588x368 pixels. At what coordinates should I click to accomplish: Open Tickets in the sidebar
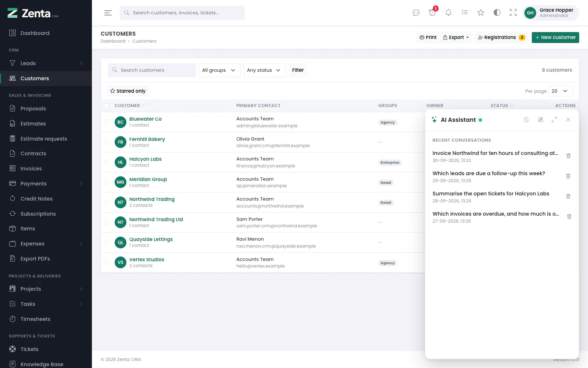pos(46,349)
